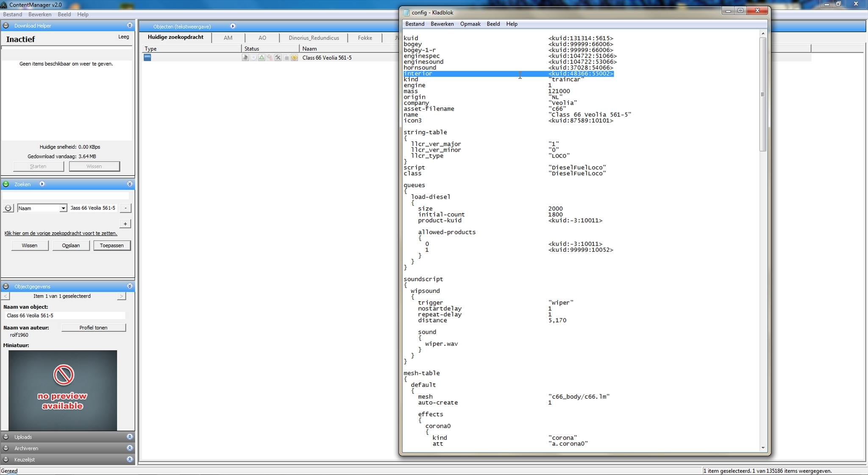Click the link to continue previous search

tap(61, 233)
